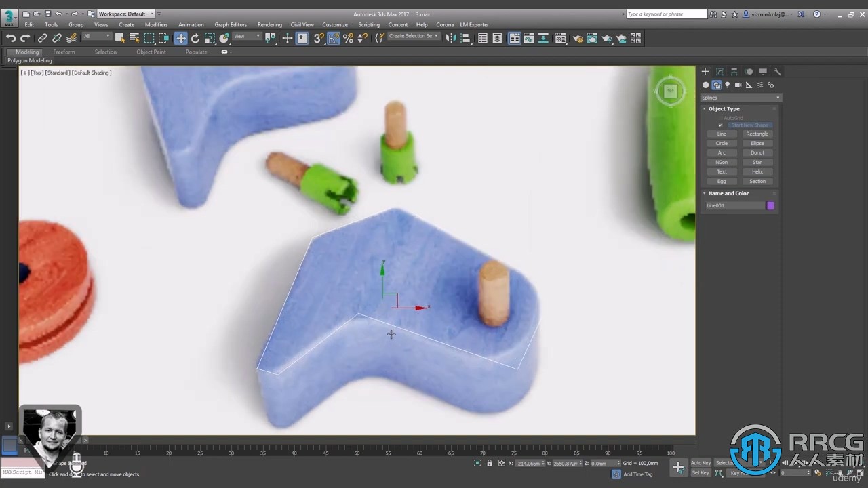
Task: Open the Rendering menu
Action: click(x=269, y=25)
